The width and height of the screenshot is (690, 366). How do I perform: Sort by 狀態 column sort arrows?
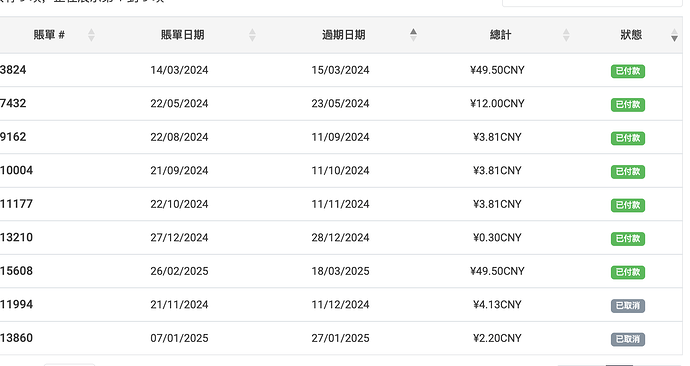pyautogui.click(x=674, y=35)
